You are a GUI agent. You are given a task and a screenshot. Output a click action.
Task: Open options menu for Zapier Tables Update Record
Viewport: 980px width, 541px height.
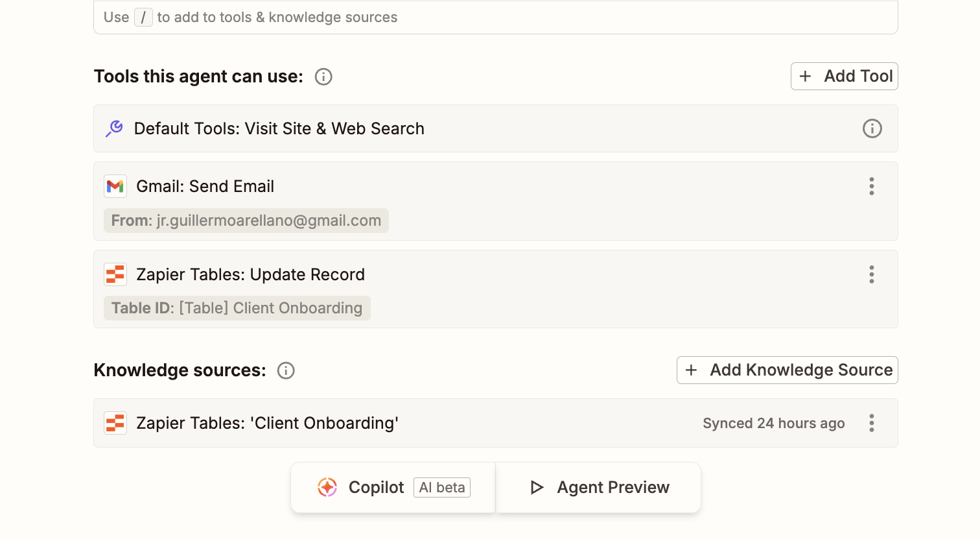click(x=872, y=274)
